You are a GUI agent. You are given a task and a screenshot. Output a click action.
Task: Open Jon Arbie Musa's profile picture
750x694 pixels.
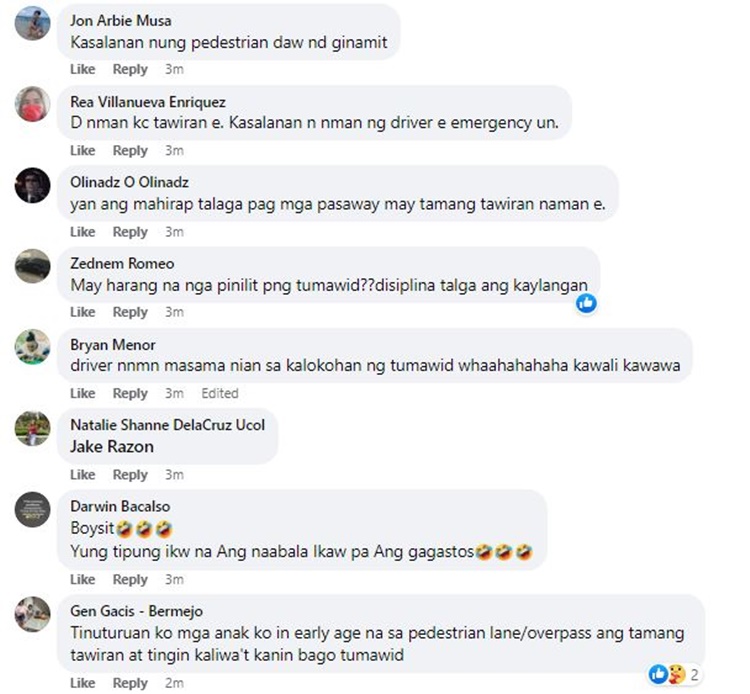coord(33,23)
